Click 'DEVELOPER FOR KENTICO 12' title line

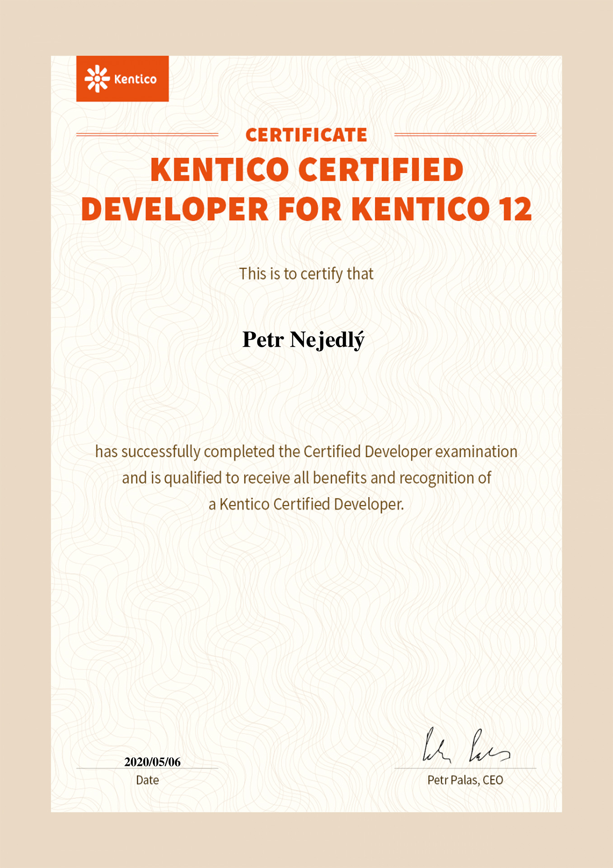[x=307, y=209]
